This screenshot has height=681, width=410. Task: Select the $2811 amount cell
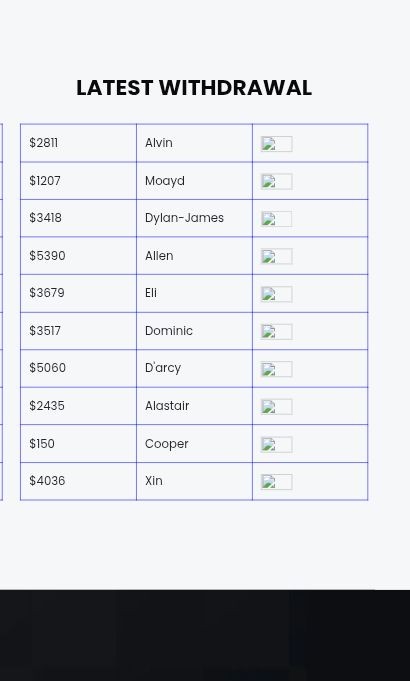pos(78,143)
